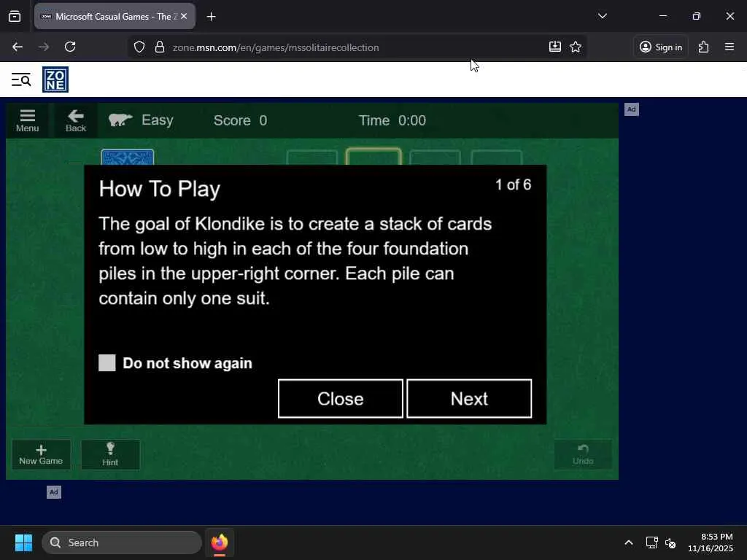747x560 pixels.
Task: Search in the Windows taskbar box
Action: [x=122, y=542]
